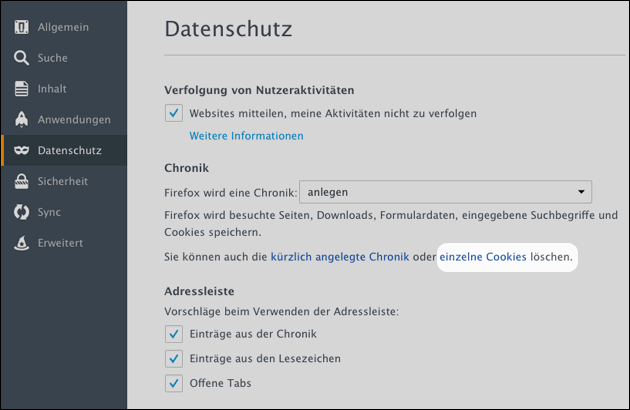The height and width of the screenshot is (410, 630).
Task: Uncheck the 'Offene Tabs' checkbox
Action: (174, 383)
